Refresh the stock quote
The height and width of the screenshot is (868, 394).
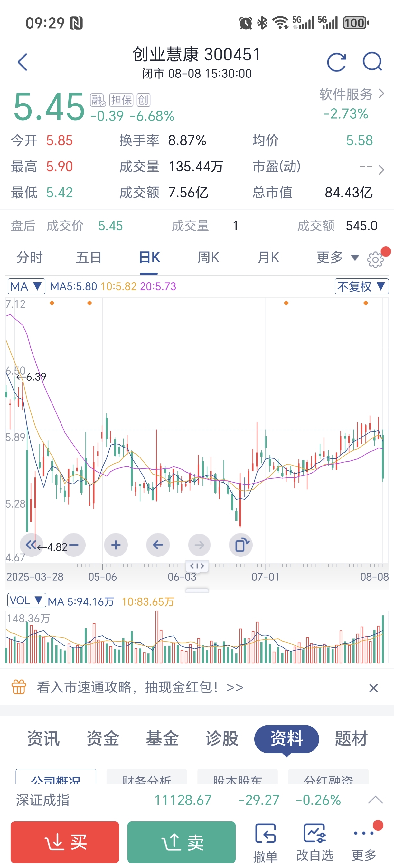[x=336, y=62]
